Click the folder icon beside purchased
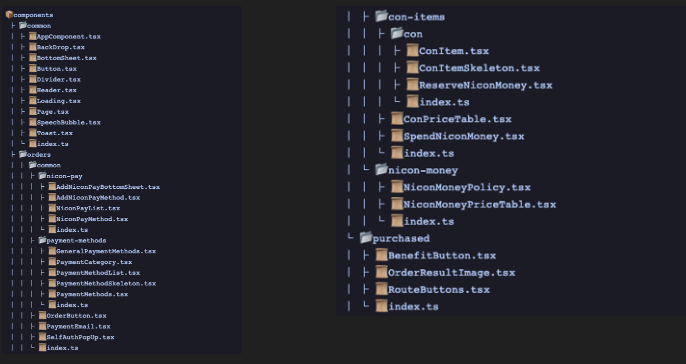The image size is (686, 364). point(366,238)
